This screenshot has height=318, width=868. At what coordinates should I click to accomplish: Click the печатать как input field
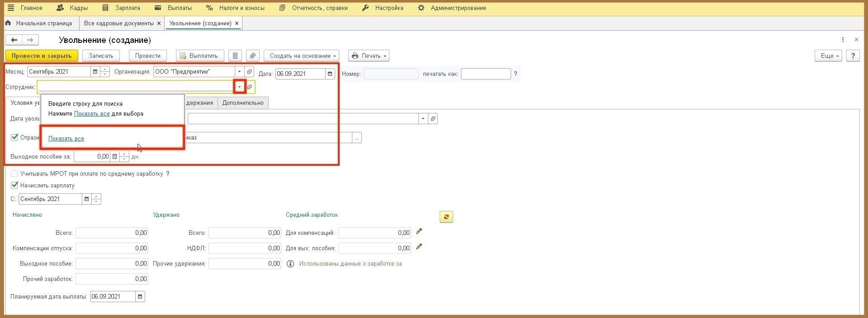tap(486, 74)
